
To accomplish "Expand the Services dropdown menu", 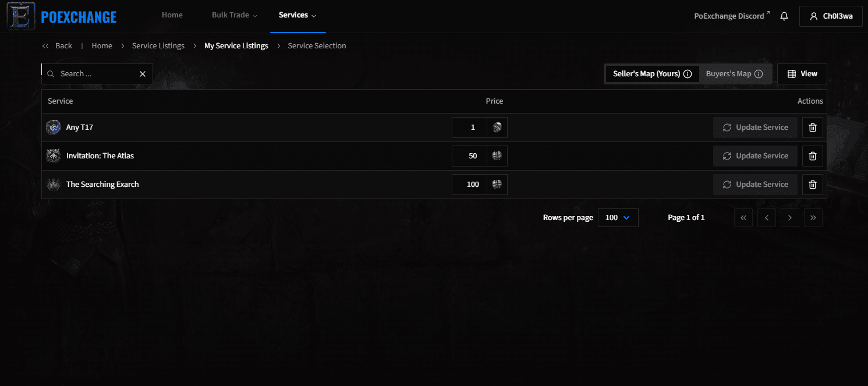I will [297, 16].
